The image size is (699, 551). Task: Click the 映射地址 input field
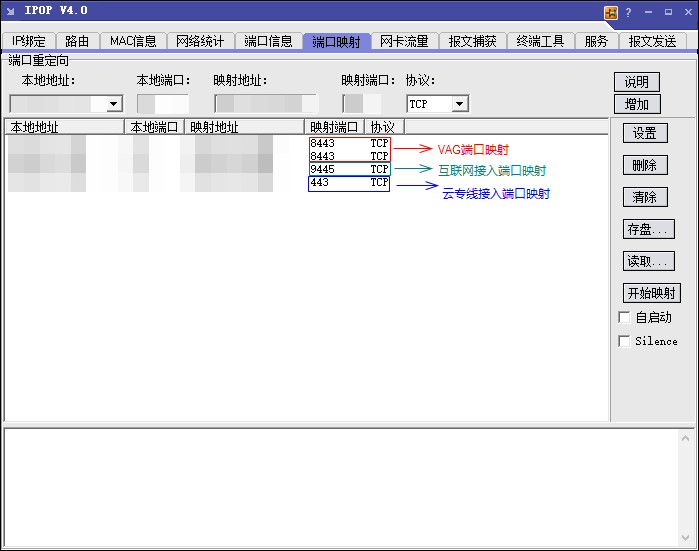[x=266, y=104]
